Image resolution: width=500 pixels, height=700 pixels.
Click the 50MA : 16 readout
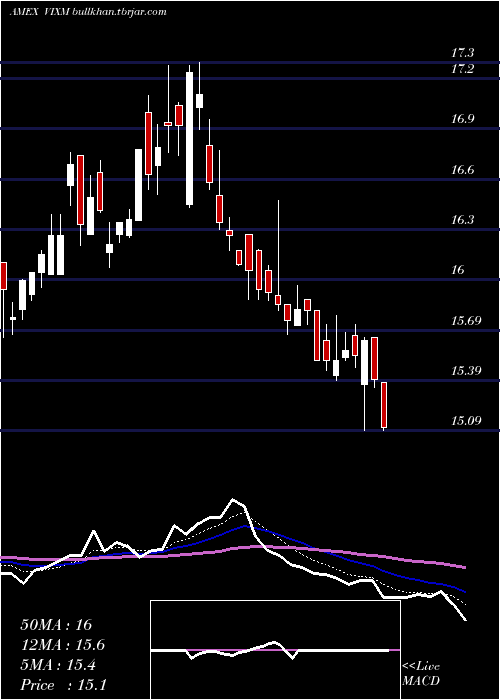[56, 625]
